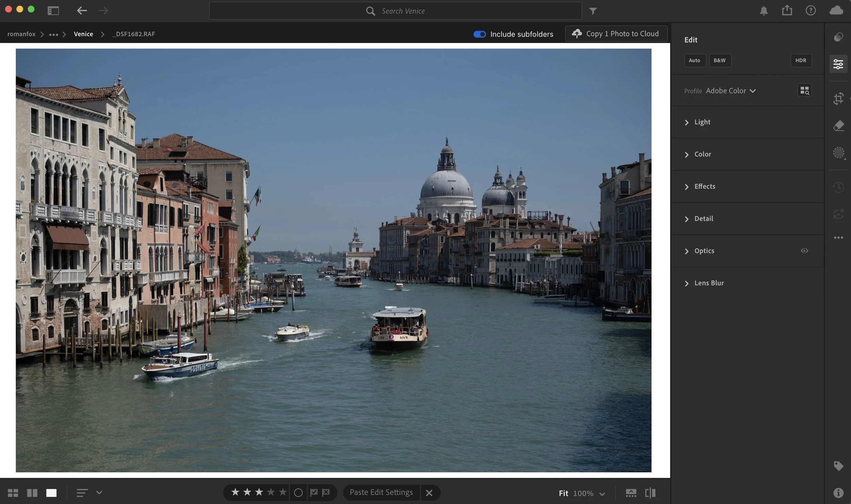
Task: Toggle Include subfolders switch
Action: 479,34
